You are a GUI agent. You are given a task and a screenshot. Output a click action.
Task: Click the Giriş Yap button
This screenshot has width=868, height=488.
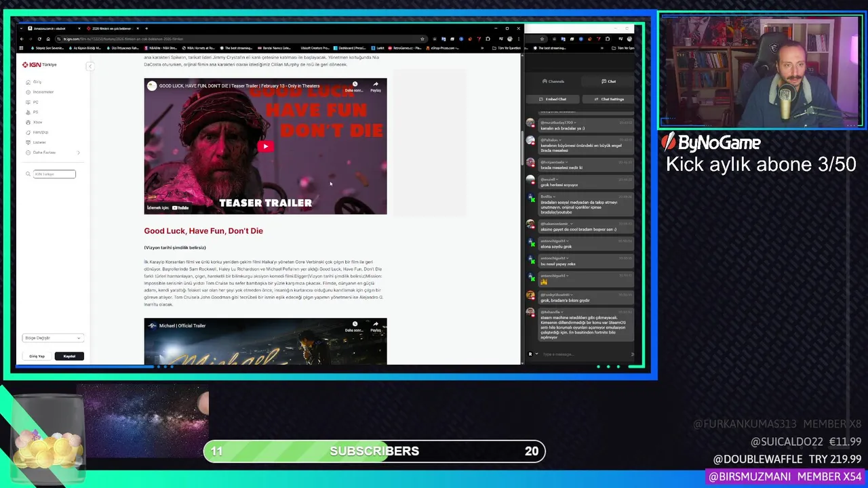tap(37, 356)
